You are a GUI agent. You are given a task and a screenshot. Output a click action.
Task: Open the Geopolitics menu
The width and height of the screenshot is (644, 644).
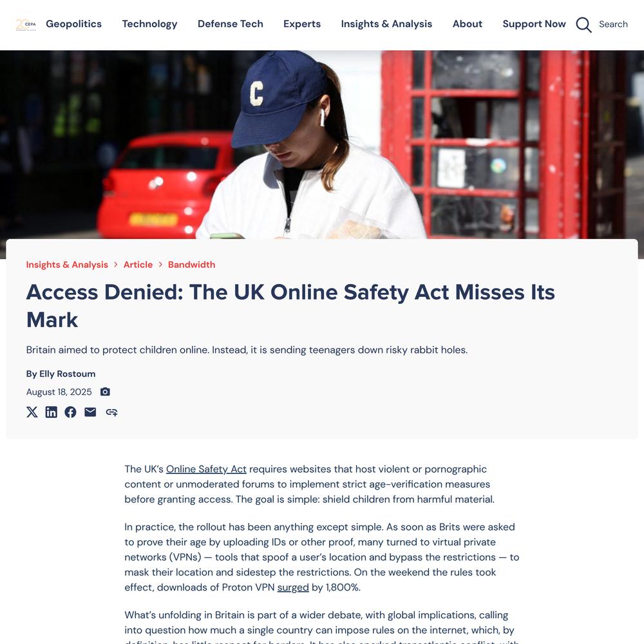point(74,24)
